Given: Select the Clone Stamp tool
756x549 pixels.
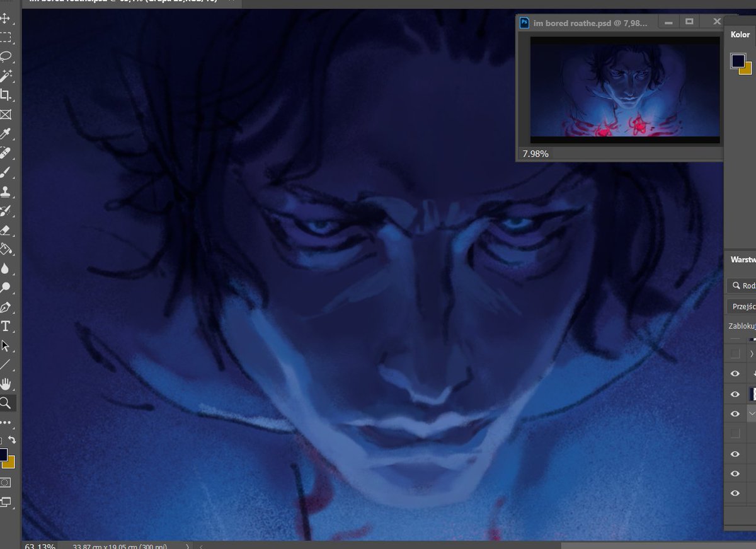Looking at the screenshot, I should (6, 191).
